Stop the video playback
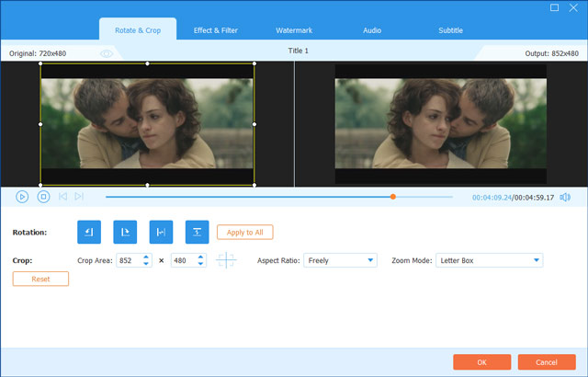The height and width of the screenshot is (377, 588). pyautogui.click(x=43, y=197)
